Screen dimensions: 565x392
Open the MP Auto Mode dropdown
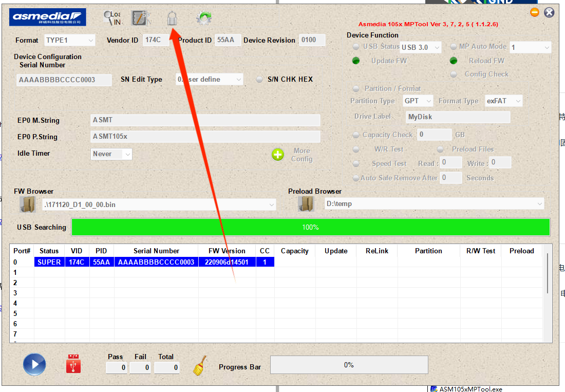click(x=531, y=47)
